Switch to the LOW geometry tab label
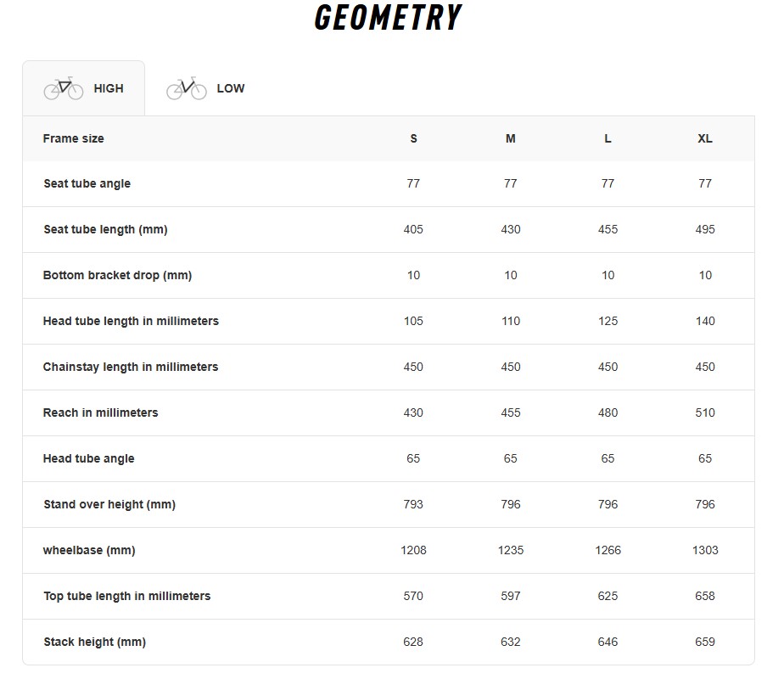784x679 pixels. click(231, 88)
